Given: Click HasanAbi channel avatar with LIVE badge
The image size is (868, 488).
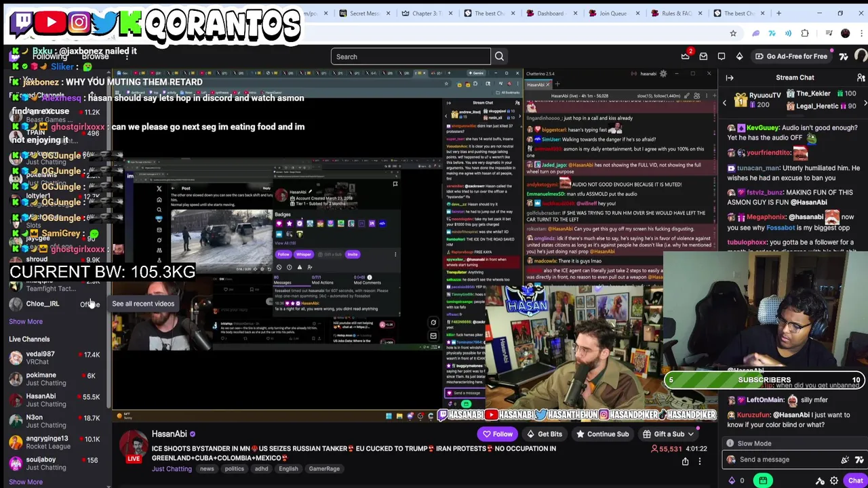Looking at the screenshot, I should [x=134, y=447].
